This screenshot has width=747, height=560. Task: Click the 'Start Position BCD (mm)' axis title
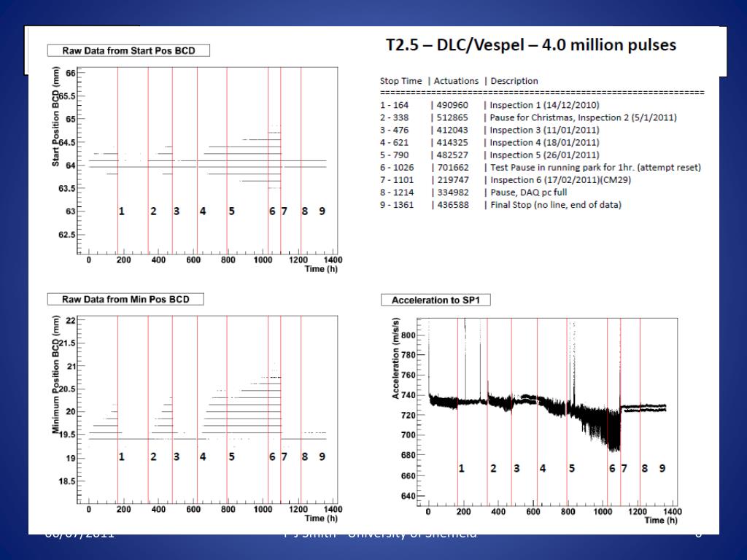55,117
